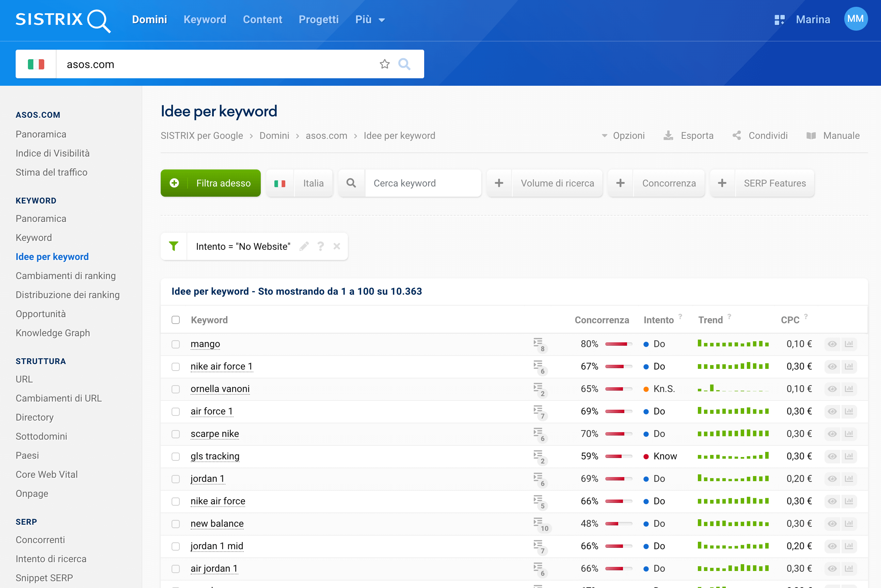Click the search magnifier icon in filter bar
Image resolution: width=881 pixels, height=588 pixels.
pos(353,183)
